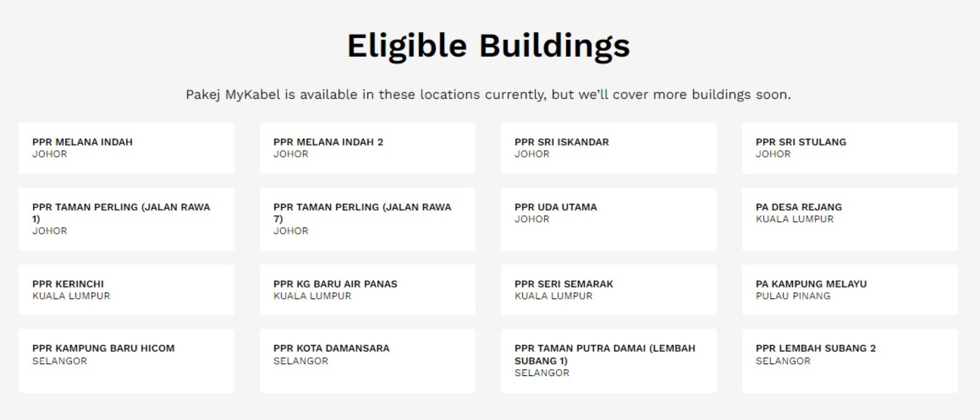
Task: Open PPR Taman Putra Damai (Lembah Subang 1)
Action: pyautogui.click(x=609, y=361)
